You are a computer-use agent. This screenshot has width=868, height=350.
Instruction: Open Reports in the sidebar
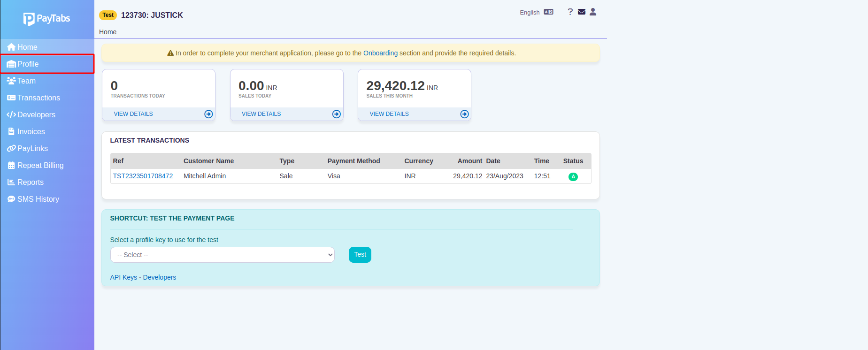pos(47,182)
